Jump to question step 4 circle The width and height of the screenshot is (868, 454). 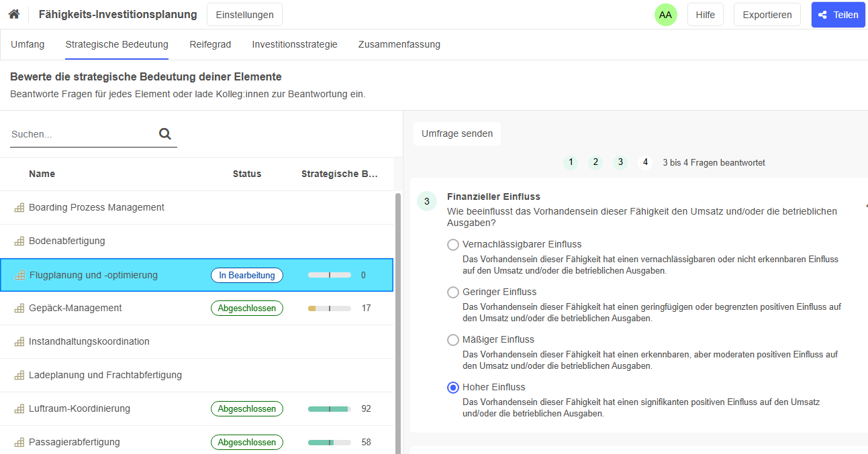644,162
